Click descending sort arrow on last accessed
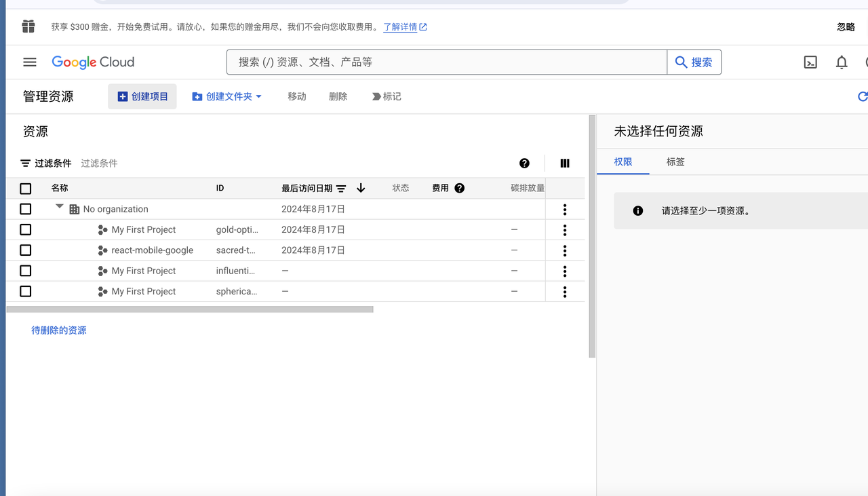Image resolution: width=868 pixels, height=496 pixels. [361, 188]
